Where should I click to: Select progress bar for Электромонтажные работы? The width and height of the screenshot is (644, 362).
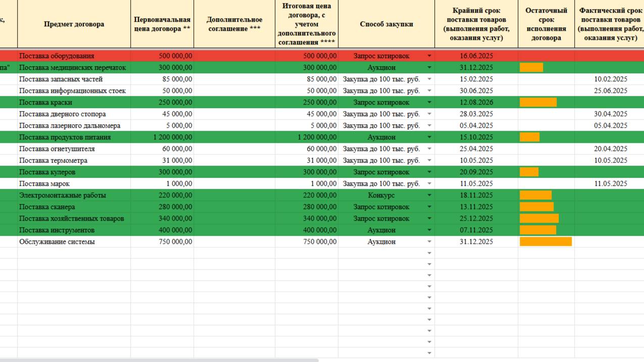535,195
